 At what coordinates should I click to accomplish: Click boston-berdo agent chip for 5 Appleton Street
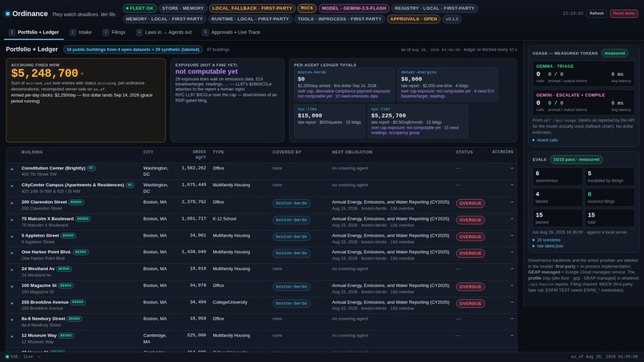(x=291, y=237)
